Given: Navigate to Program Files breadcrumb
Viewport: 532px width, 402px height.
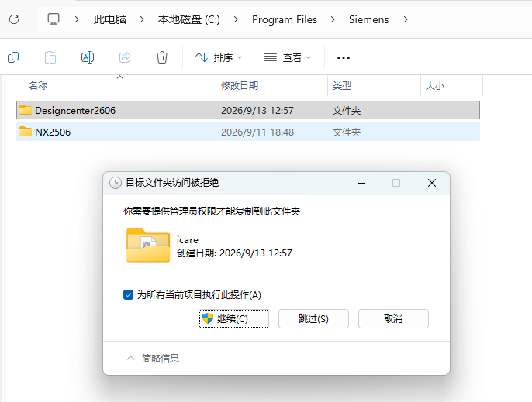Looking at the screenshot, I should (285, 19).
